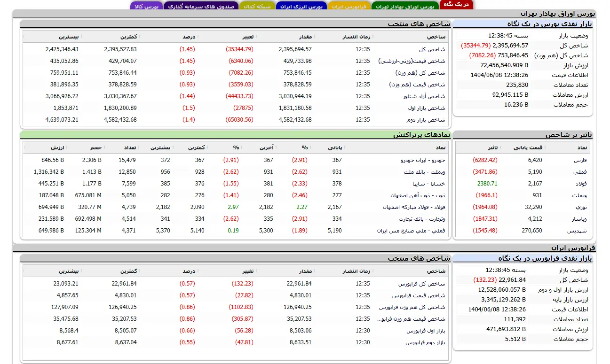
Task: Click Farabourse market value 12,528,060.057 B
Action: [502, 290]
